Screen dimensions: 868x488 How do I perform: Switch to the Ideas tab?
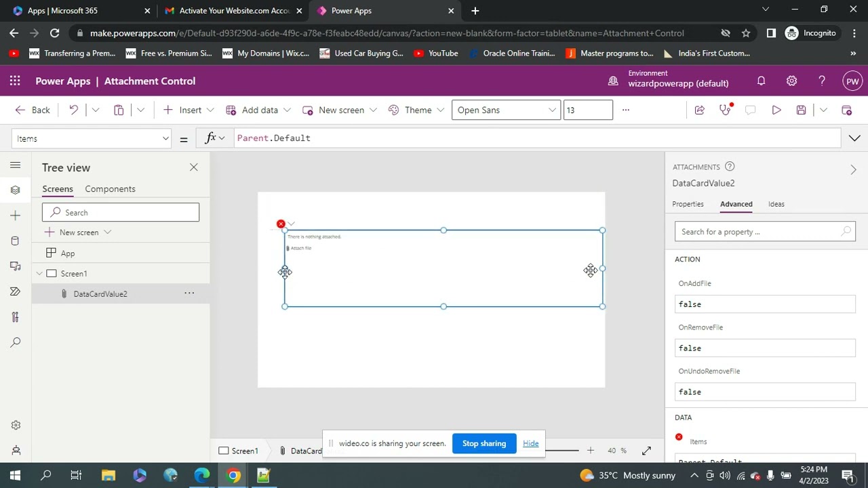(x=776, y=204)
